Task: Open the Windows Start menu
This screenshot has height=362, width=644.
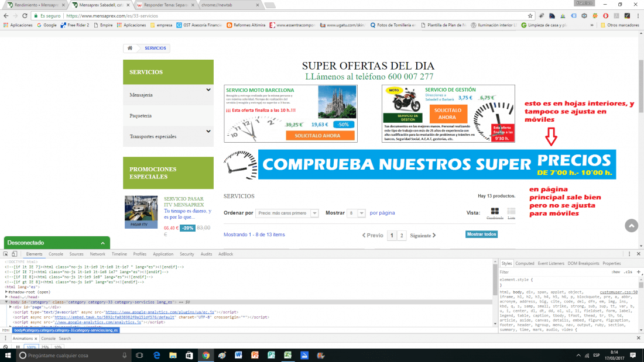Action: coord(8,355)
